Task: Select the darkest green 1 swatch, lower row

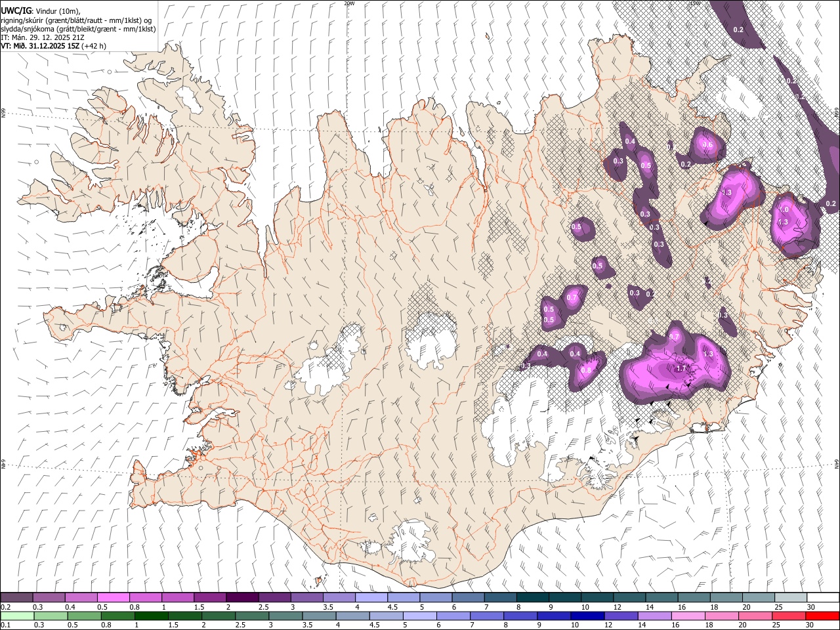Action: [x=151, y=616]
